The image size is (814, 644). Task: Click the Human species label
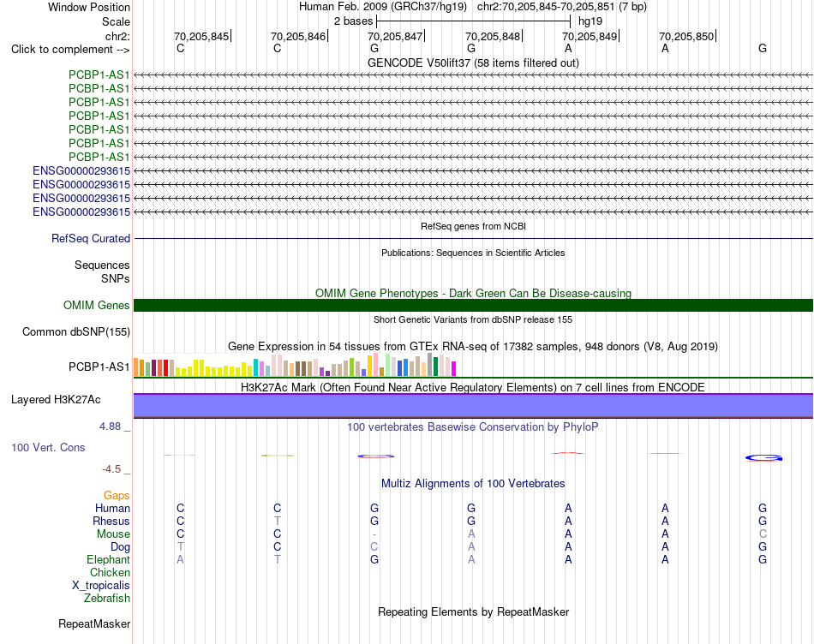(112, 508)
